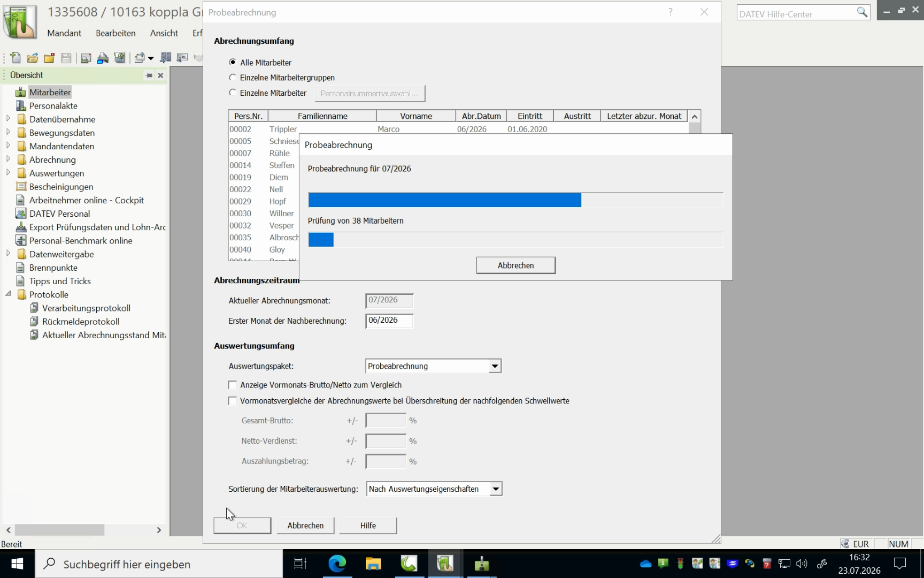
Task: Enable Vormonatsvergleiche der Abrechnungswerte checkbox
Action: tap(233, 401)
